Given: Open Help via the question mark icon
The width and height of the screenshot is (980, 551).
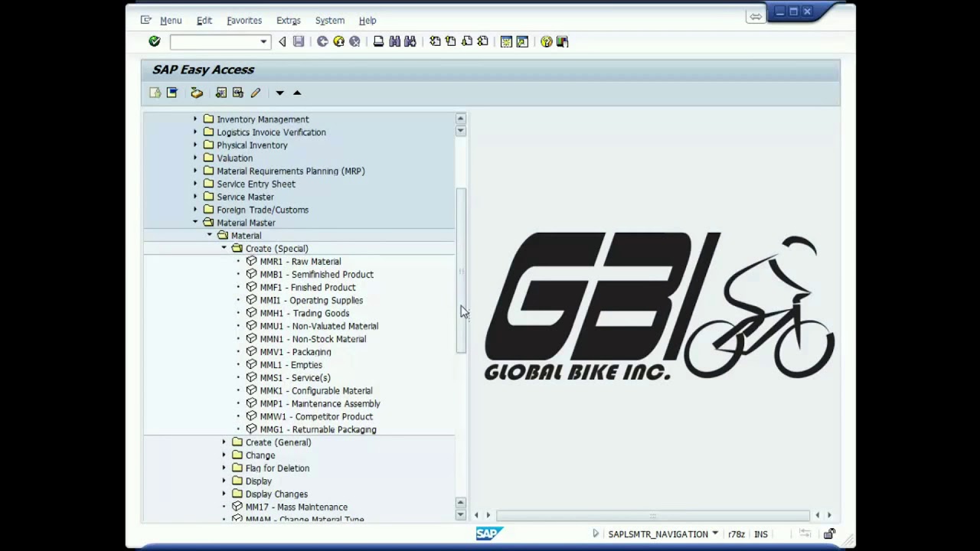Looking at the screenshot, I should pyautogui.click(x=546, y=41).
